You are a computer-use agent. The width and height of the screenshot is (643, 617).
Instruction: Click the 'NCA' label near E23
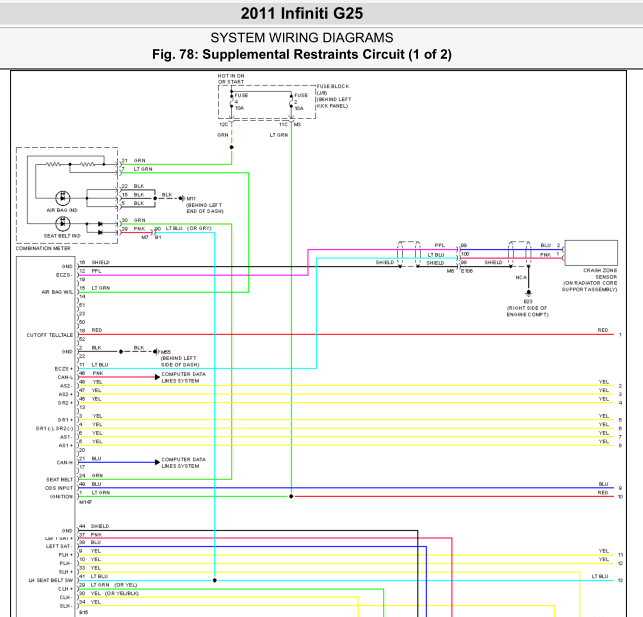point(521,278)
